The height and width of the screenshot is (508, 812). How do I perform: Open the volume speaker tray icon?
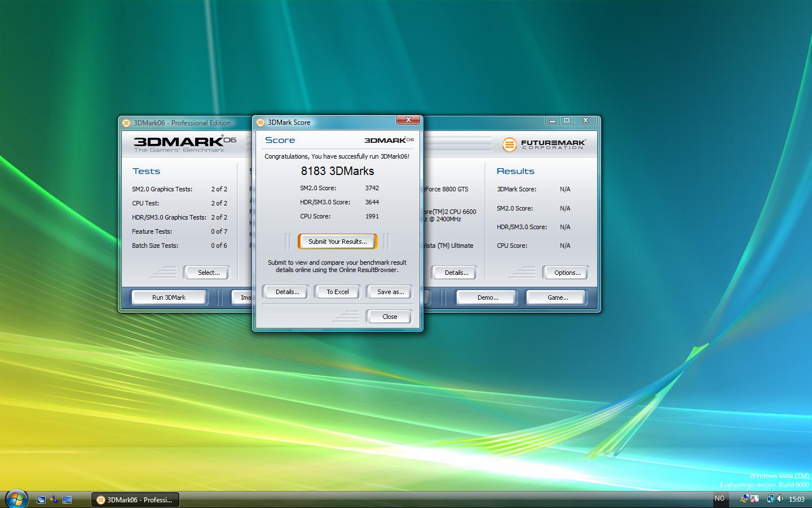click(x=780, y=499)
